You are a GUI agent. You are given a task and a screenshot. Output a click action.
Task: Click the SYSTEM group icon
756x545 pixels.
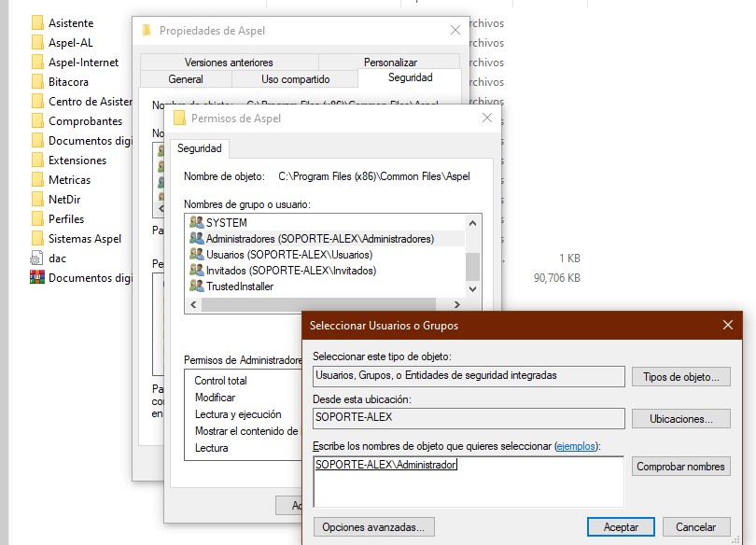coord(197,222)
